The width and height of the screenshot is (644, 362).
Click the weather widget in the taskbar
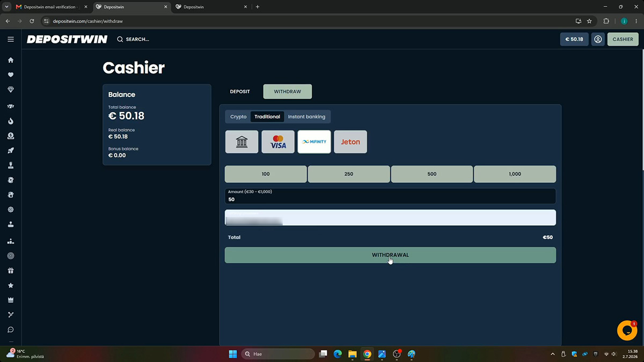pos(25,354)
